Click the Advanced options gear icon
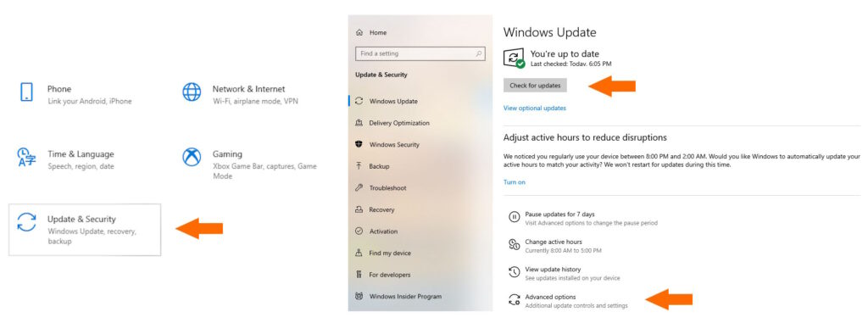 point(515,300)
